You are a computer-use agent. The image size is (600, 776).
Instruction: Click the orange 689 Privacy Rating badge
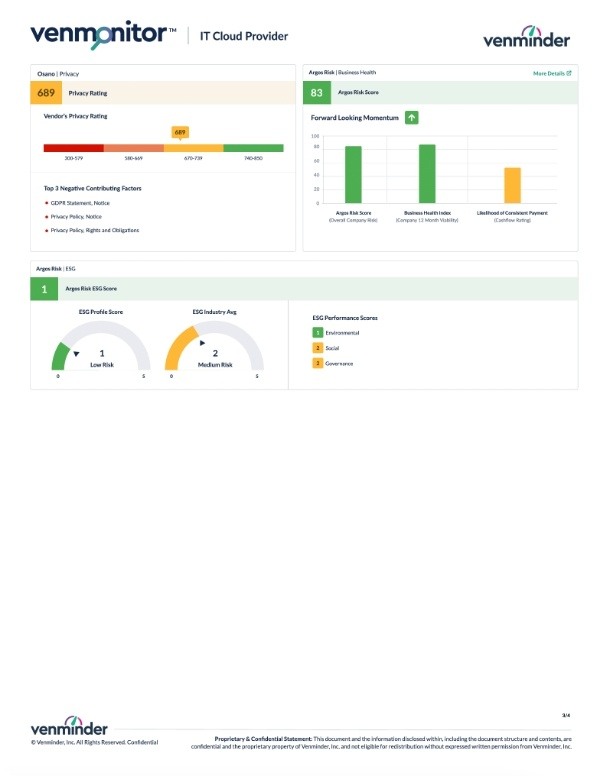tap(46, 93)
